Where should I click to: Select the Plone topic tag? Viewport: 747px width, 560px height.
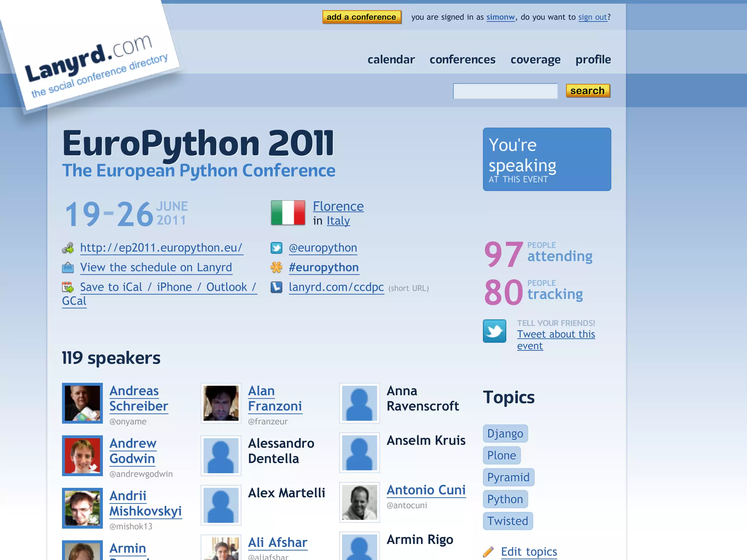502,455
